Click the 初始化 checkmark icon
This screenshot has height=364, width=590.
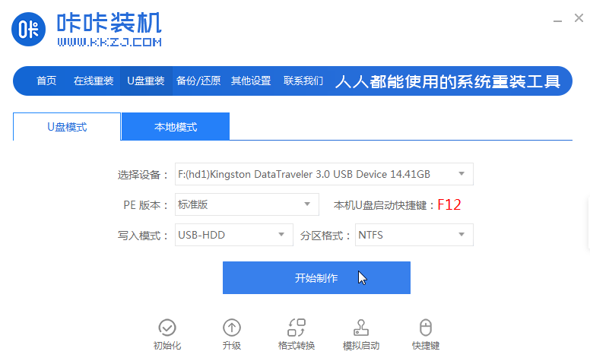[x=167, y=328]
